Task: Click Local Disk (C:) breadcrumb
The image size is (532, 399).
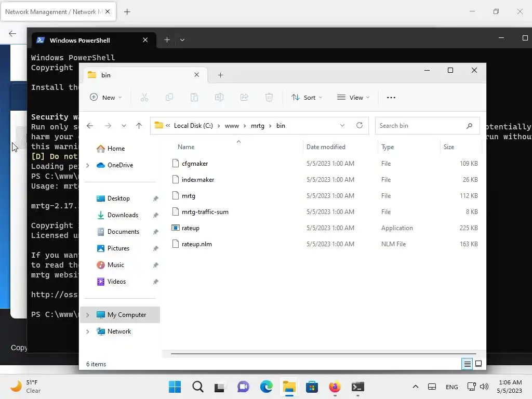Action: click(x=193, y=126)
